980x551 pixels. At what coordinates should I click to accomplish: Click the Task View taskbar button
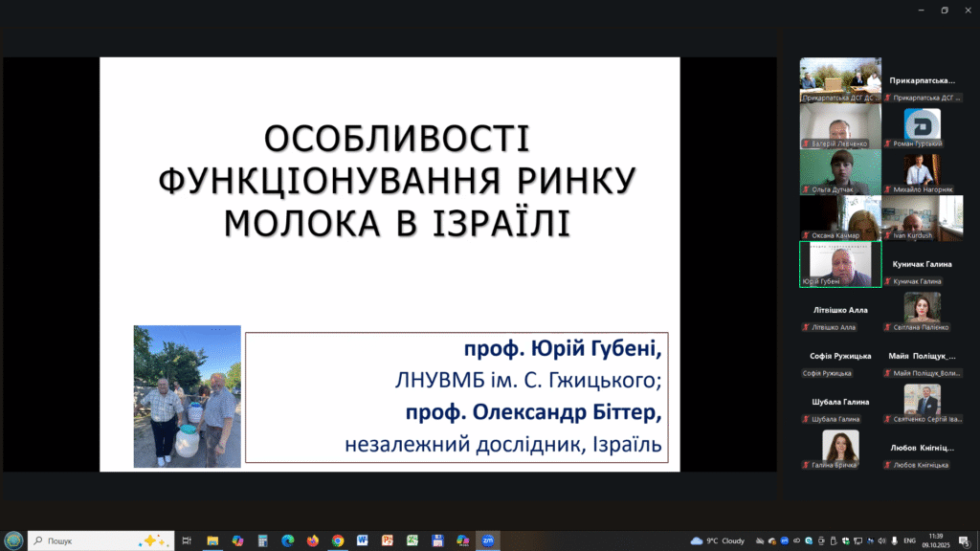[187, 540]
